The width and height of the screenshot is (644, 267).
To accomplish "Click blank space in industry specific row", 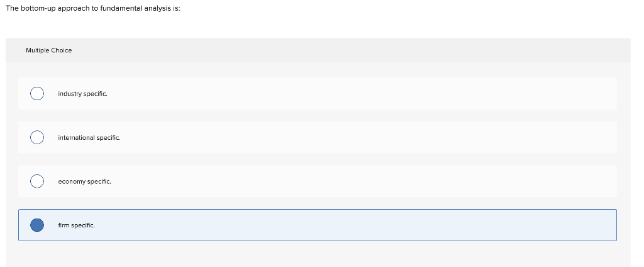I will point(362,93).
